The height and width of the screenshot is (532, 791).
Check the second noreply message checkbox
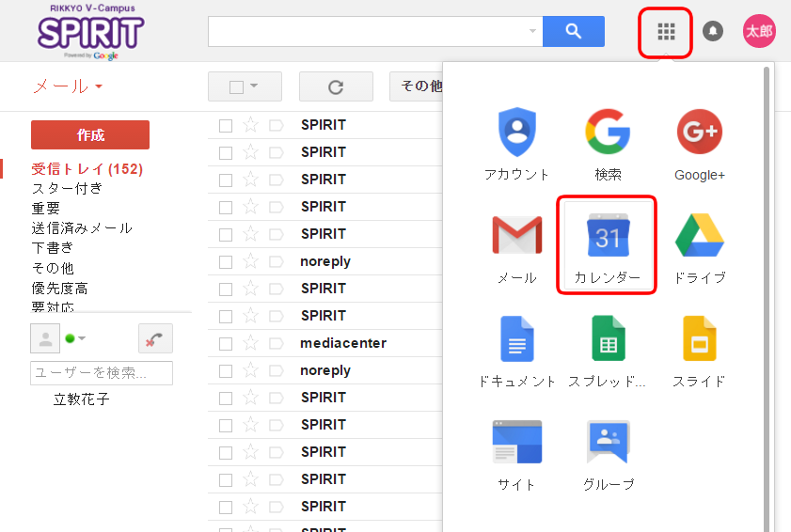(226, 370)
